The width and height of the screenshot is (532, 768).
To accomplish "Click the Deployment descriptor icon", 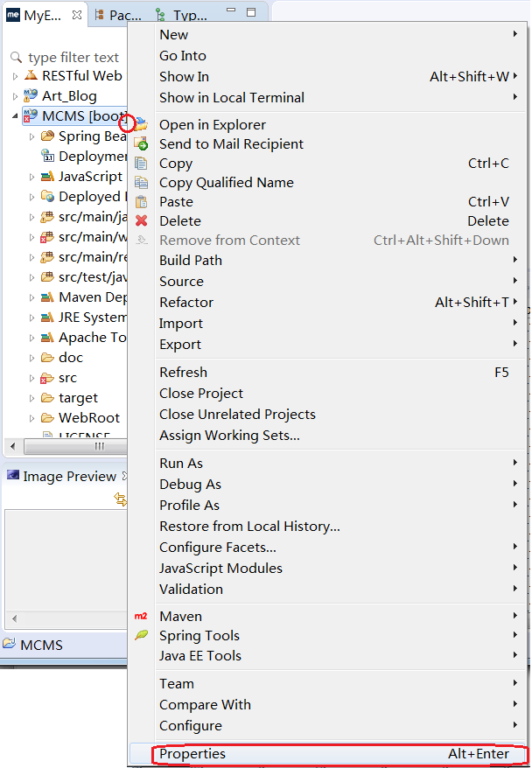I will pos(47,157).
